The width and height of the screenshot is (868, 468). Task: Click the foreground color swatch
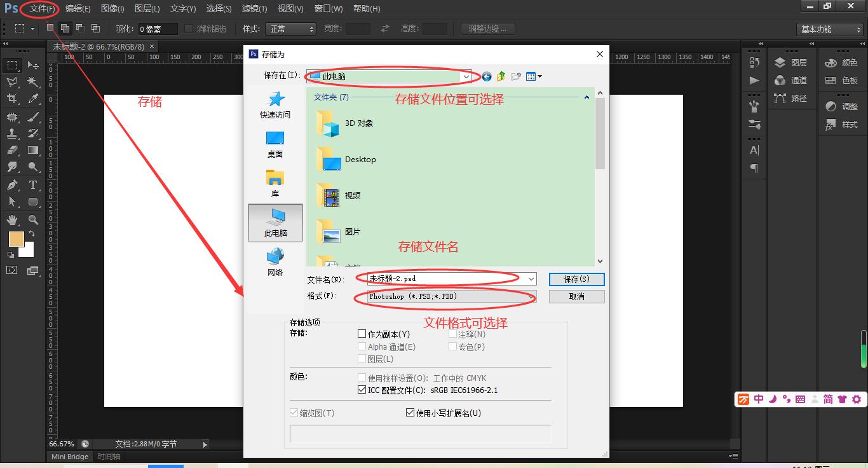[x=16, y=238]
